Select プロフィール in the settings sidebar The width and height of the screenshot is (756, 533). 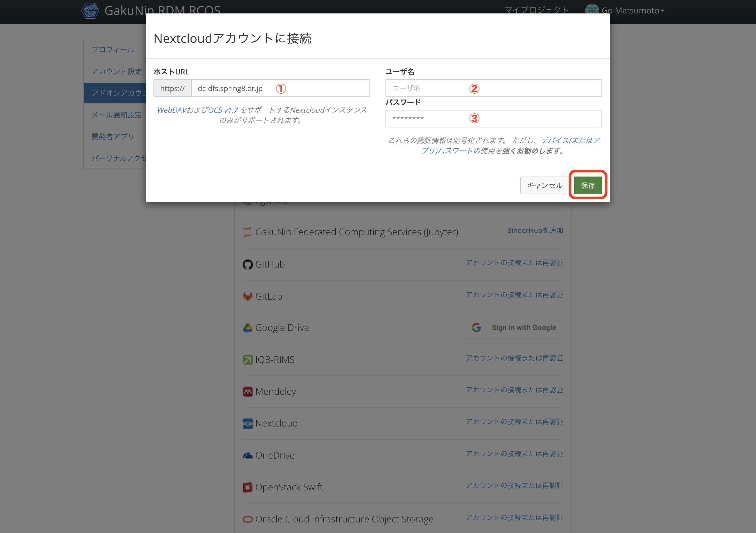tap(113, 50)
